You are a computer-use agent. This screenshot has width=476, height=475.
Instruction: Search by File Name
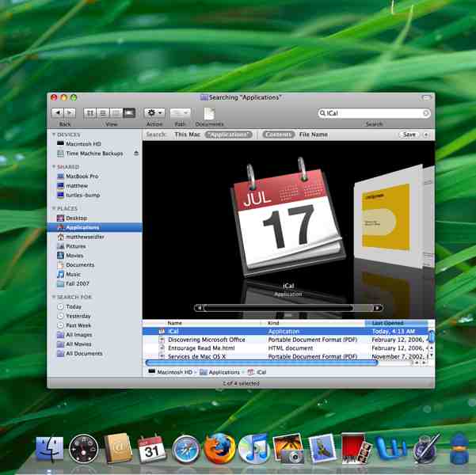click(x=314, y=135)
